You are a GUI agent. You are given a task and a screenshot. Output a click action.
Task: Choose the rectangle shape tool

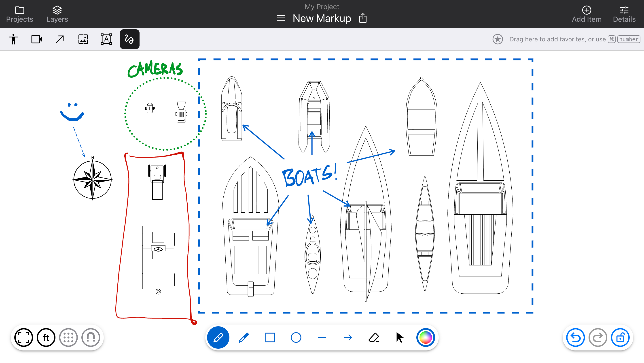pos(270,337)
